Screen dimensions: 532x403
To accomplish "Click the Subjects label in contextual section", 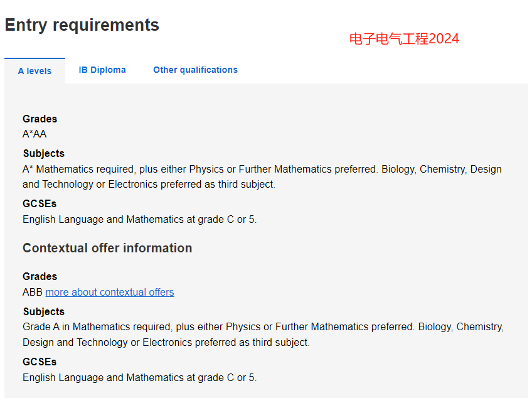I will [44, 312].
